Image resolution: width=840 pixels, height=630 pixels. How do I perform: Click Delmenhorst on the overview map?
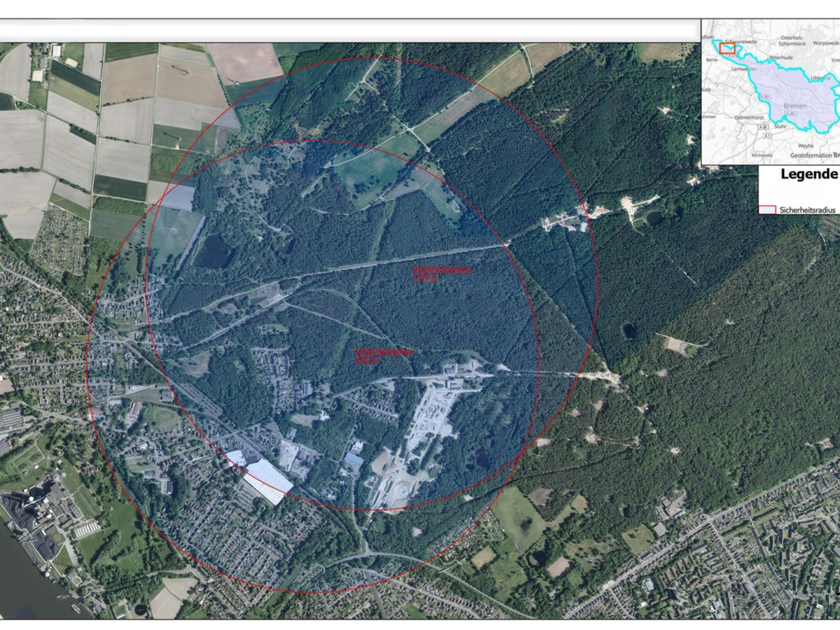point(749,118)
